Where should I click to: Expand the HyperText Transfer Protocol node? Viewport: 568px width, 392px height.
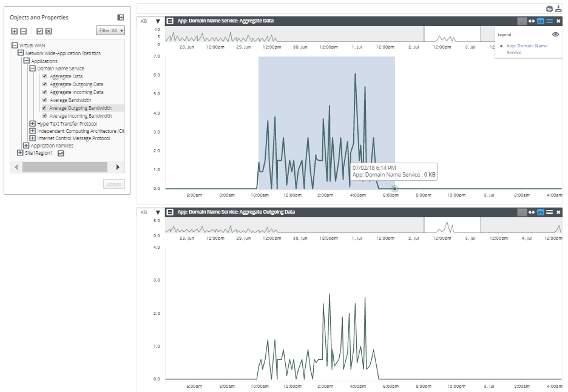[x=32, y=124]
